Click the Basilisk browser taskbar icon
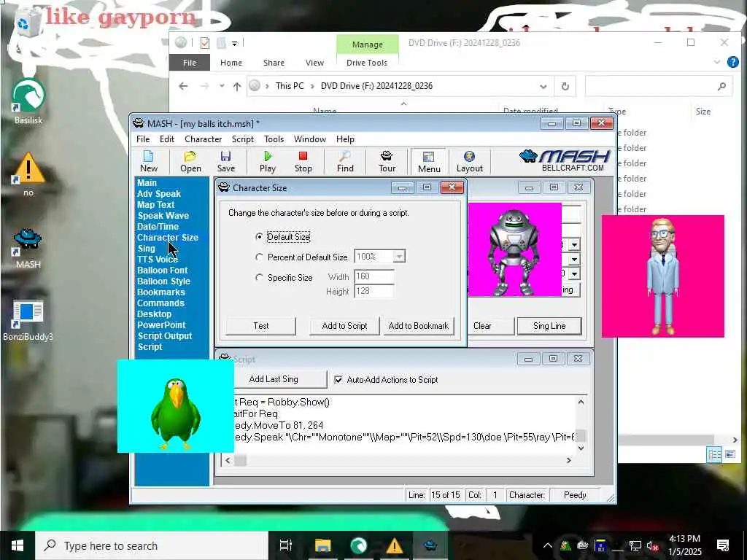747x560 pixels. point(358,545)
